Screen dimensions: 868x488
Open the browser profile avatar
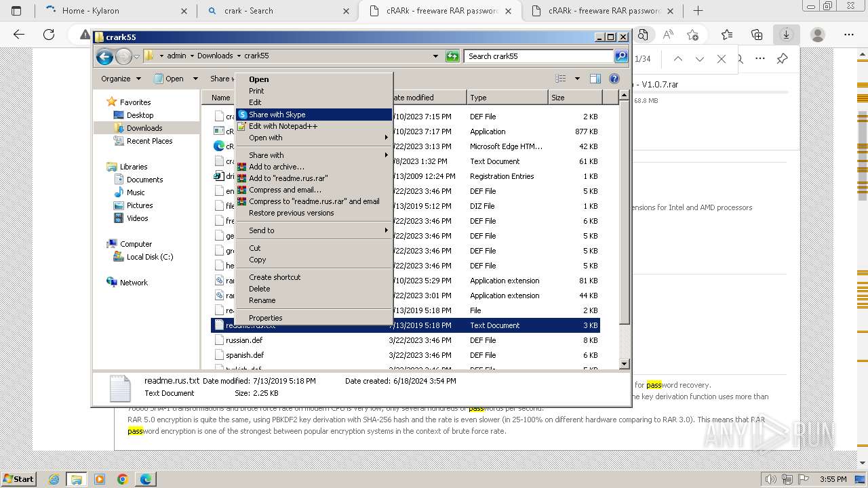tap(818, 35)
